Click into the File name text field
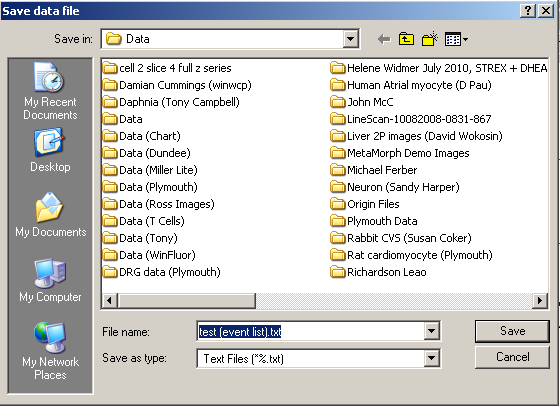Screen dimensions: 560x406 [x=311, y=331]
